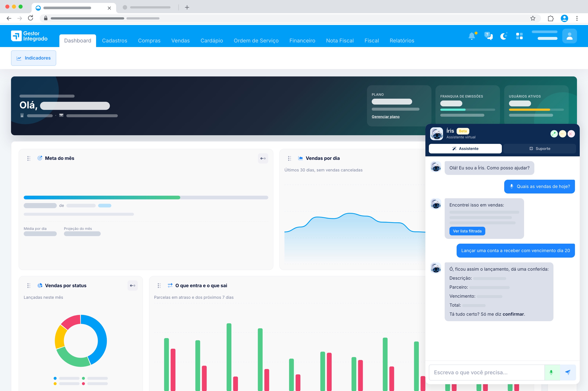Minimize the Íris chat (yellow button)
Viewport: 588px width, 391px height.
click(x=563, y=134)
